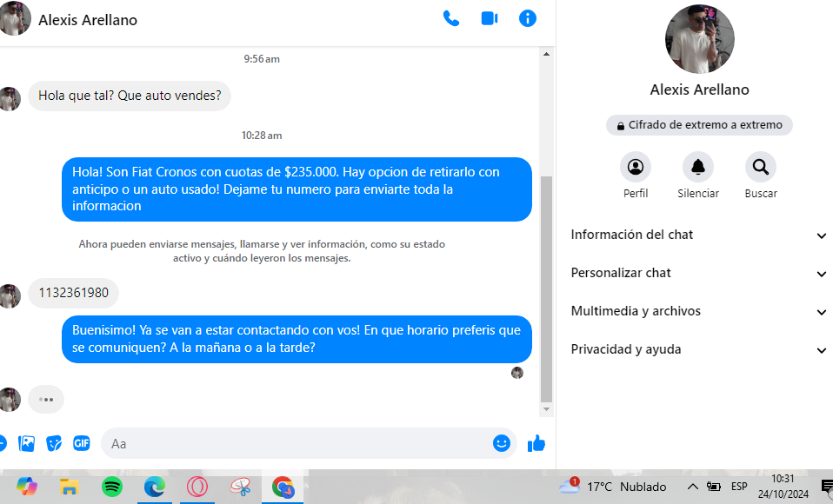Click the typing indicator bubble
The width and height of the screenshot is (833, 504).
click(x=46, y=400)
